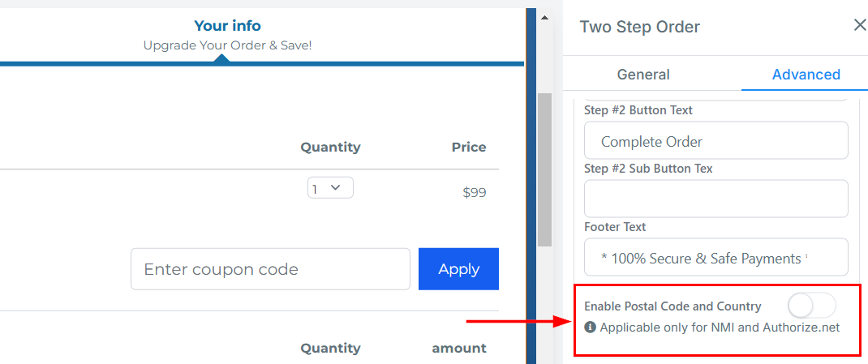Screen dimensions: 868x364
Task: Click the Price column header
Action: [x=469, y=148]
